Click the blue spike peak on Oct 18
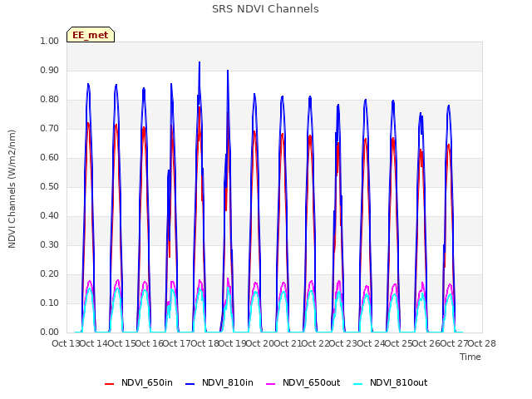 coord(228,71)
